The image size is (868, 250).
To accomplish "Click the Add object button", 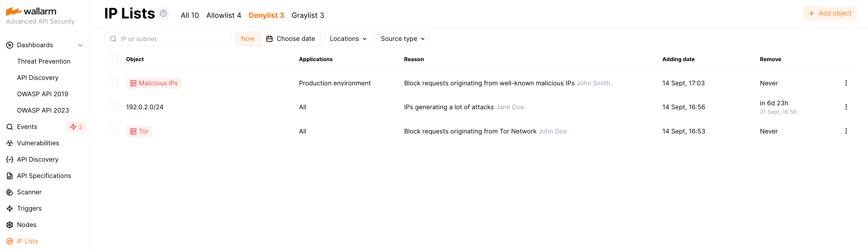I will click(829, 13).
